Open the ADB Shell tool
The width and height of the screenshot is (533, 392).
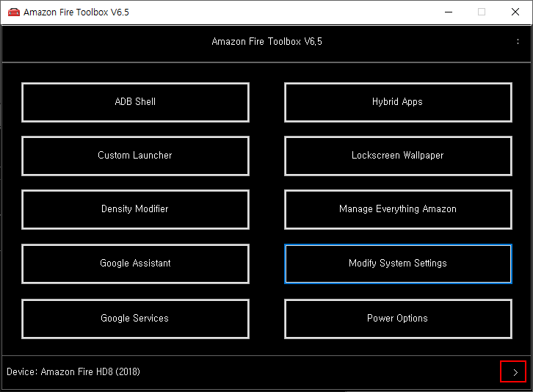coord(135,102)
